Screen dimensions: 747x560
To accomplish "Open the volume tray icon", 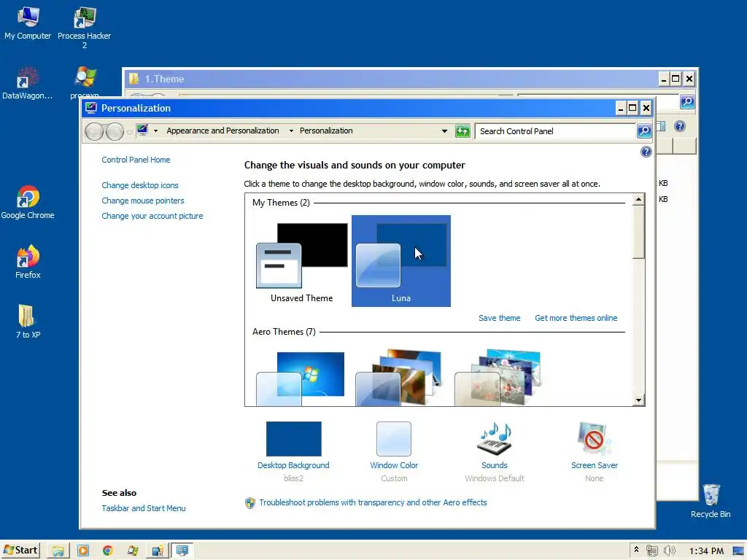I will [x=669, y=551].
